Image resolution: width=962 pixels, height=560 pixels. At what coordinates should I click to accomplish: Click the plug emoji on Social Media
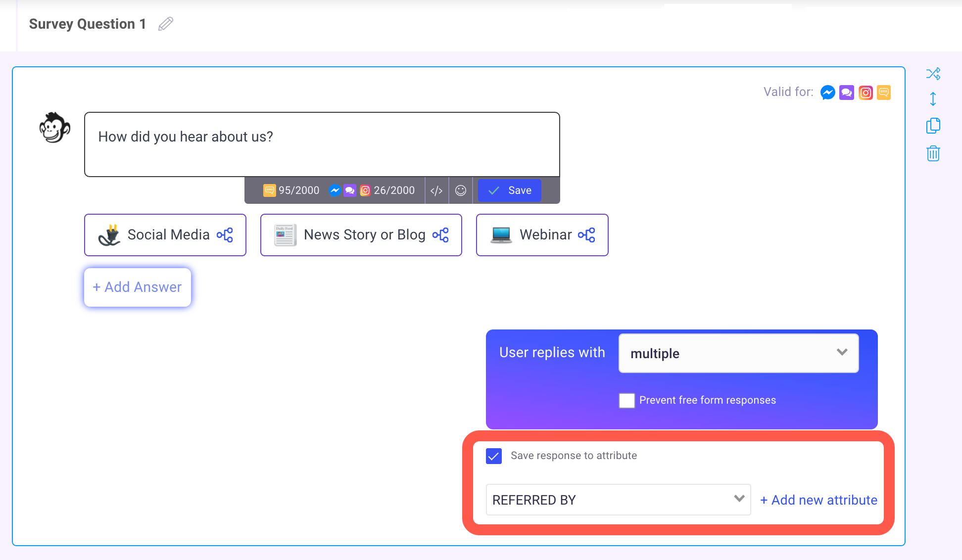(109, 235)
